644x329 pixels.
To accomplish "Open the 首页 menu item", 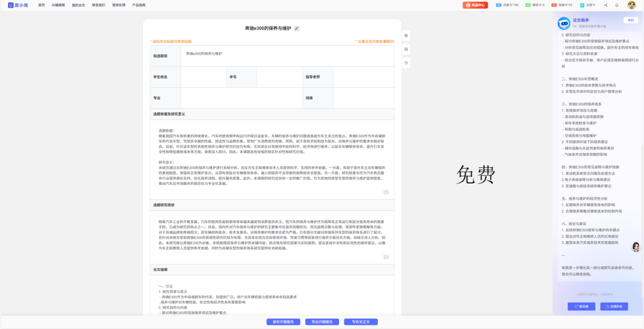I will (41, 5).
